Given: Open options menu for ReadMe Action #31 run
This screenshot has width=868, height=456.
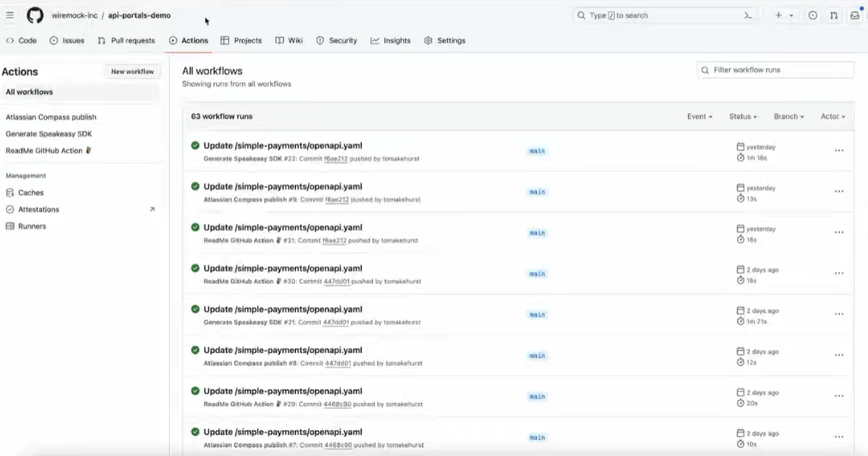Looking at the screenshot, I should pyautogui.click(x=839, y=232).
